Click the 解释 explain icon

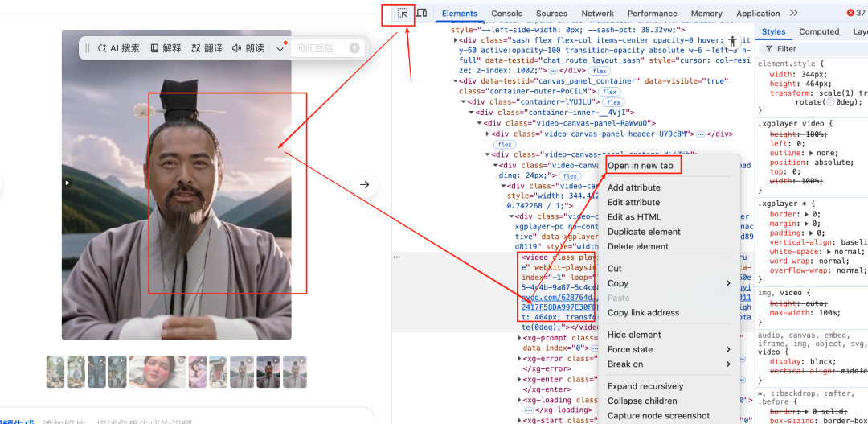click(154, 48)
